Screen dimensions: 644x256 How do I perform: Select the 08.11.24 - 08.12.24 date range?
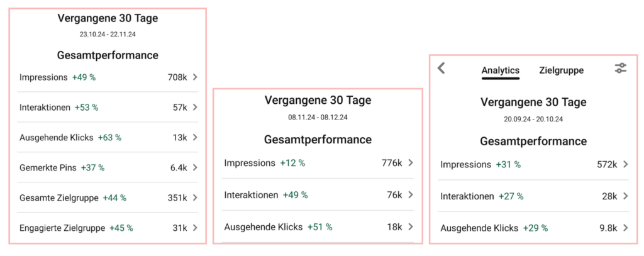click(x=318, y=117)
